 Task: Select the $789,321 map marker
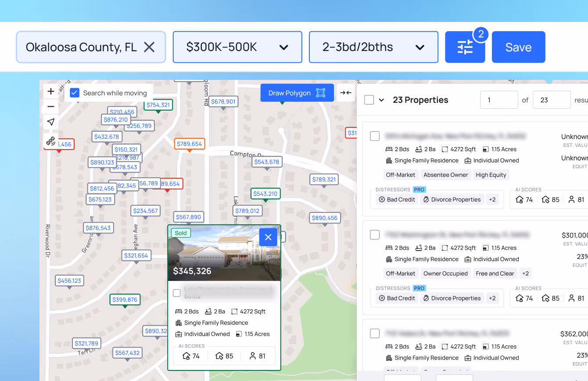(324, 180)
